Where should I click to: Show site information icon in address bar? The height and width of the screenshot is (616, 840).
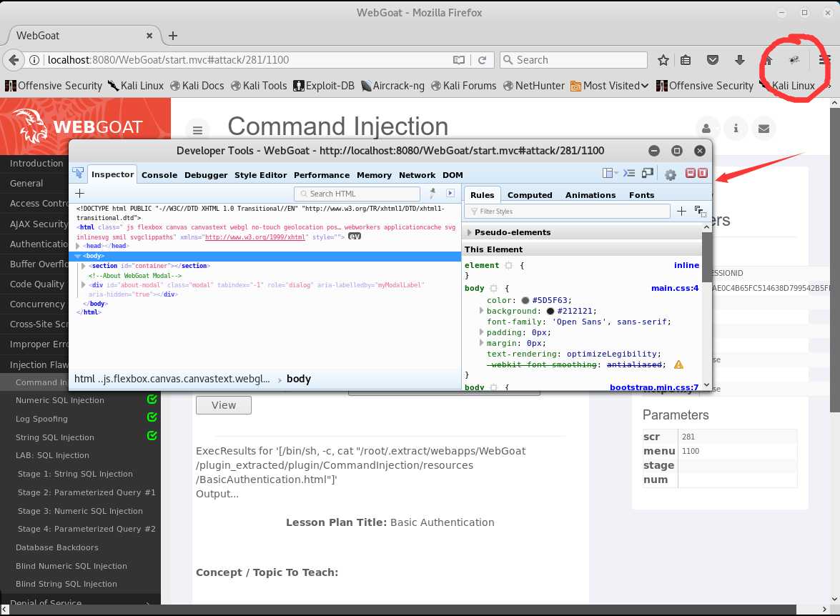coord(34,60)
